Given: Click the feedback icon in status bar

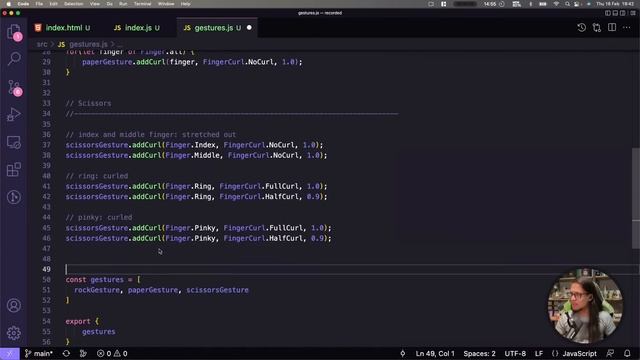Looking at the screenshot, I should point(610,353).
